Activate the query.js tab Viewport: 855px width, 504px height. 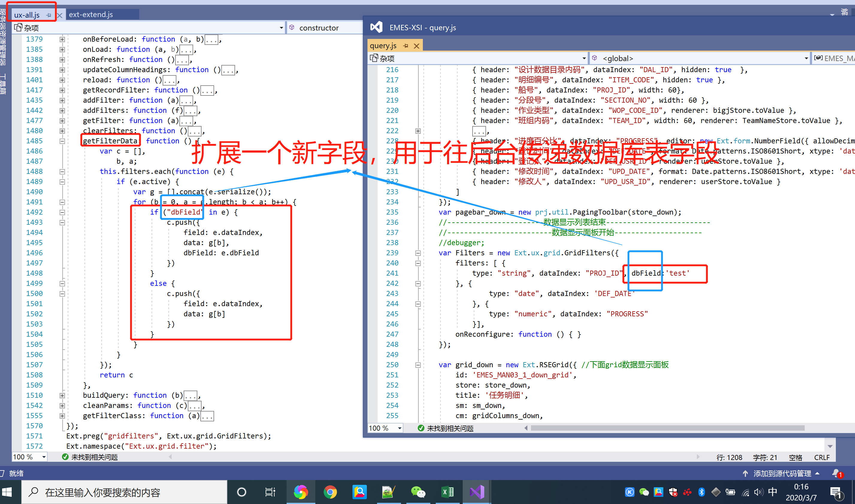click(x=383, y=45)
